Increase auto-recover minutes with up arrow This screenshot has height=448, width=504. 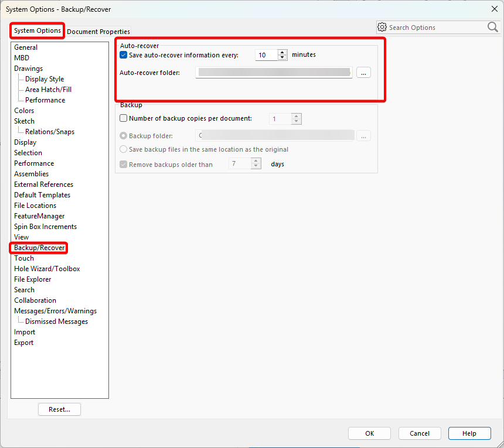(282, 52)
